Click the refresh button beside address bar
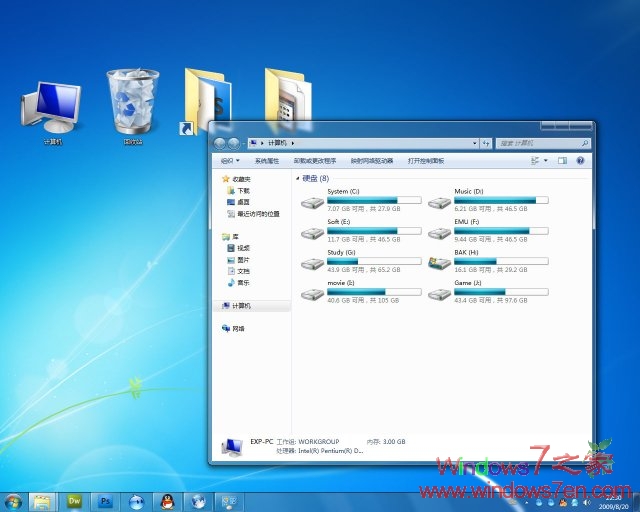 (x=486, y=143)
